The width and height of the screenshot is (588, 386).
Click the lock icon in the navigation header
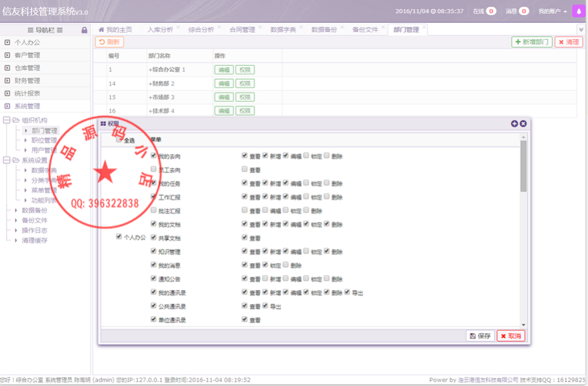(84, 30)
